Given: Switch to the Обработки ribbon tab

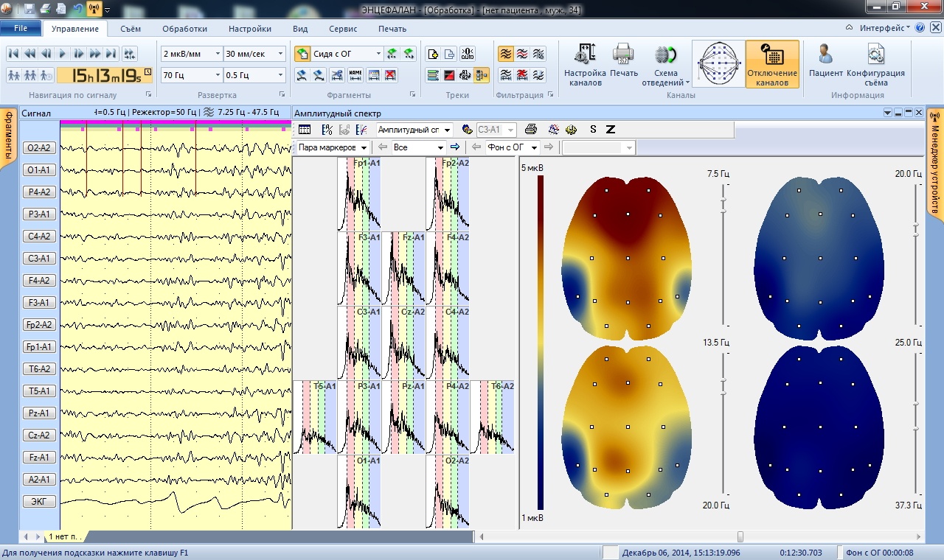Looking at the screenshot, I should (x=184, y=29).
